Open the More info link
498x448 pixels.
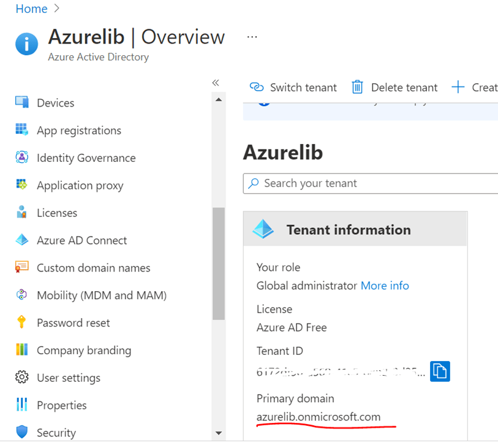(x=385, y=286)
